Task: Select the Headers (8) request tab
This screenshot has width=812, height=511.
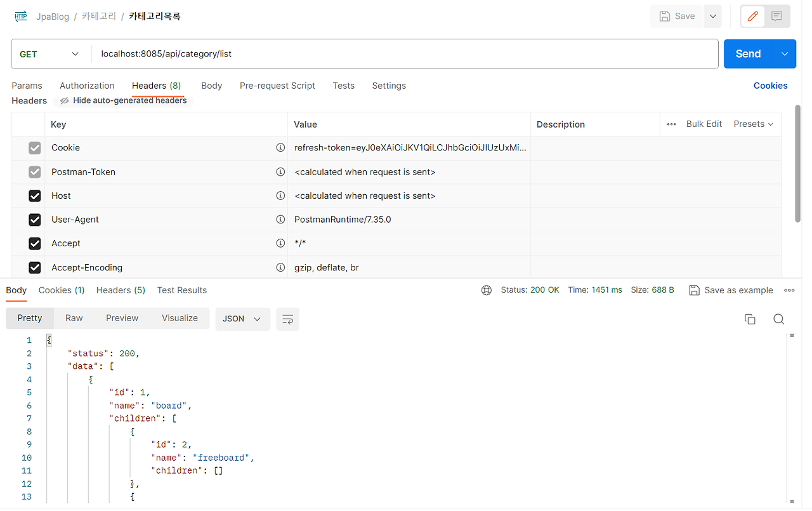Action: point(156,86)
